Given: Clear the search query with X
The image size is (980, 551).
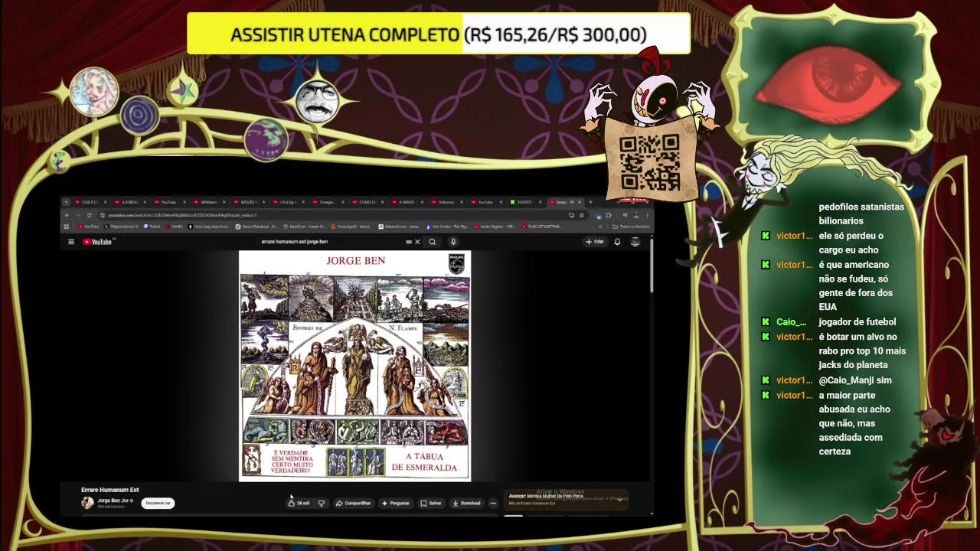Looking at the screenshot, I should tap(417, 242).
